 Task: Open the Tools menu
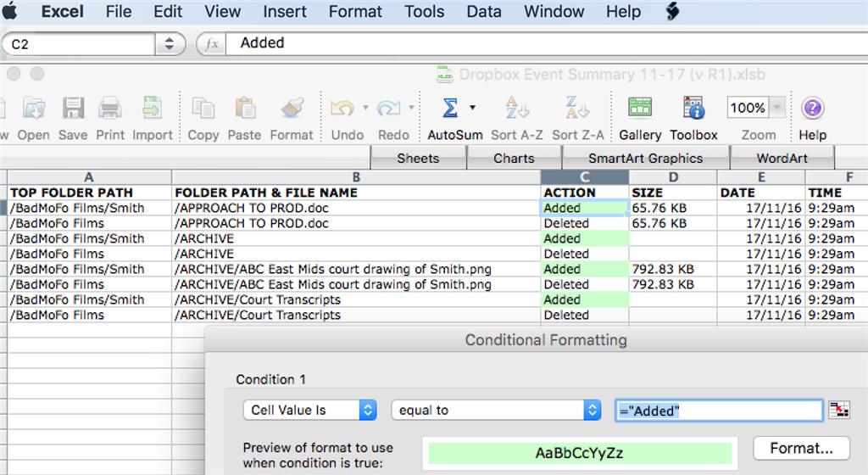[x=424, y=11]
